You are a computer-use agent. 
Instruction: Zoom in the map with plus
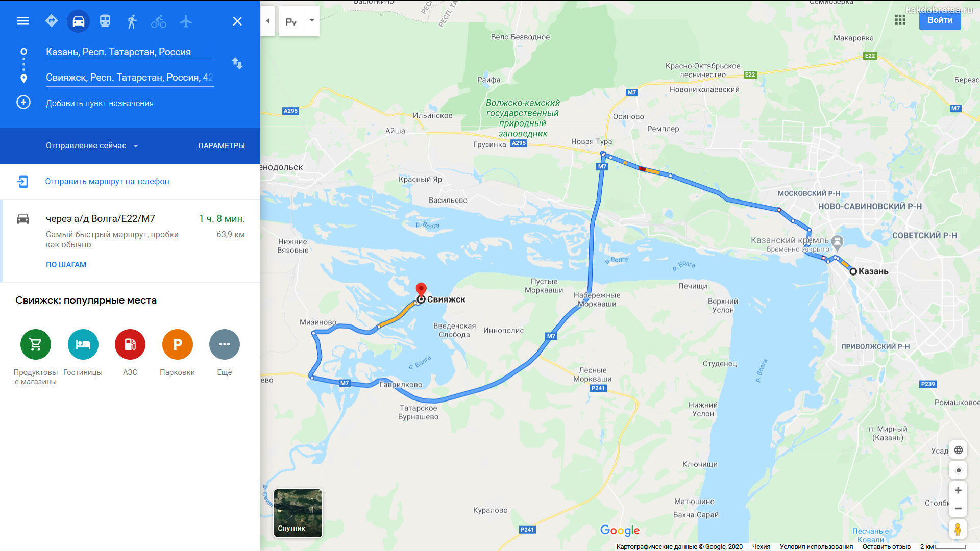(x=958, y=490)
